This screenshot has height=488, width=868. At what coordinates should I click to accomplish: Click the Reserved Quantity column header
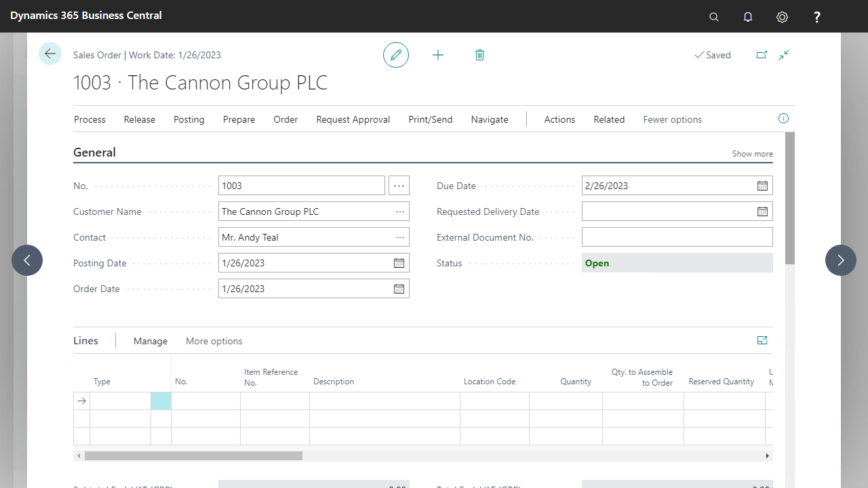click(721, 382)
